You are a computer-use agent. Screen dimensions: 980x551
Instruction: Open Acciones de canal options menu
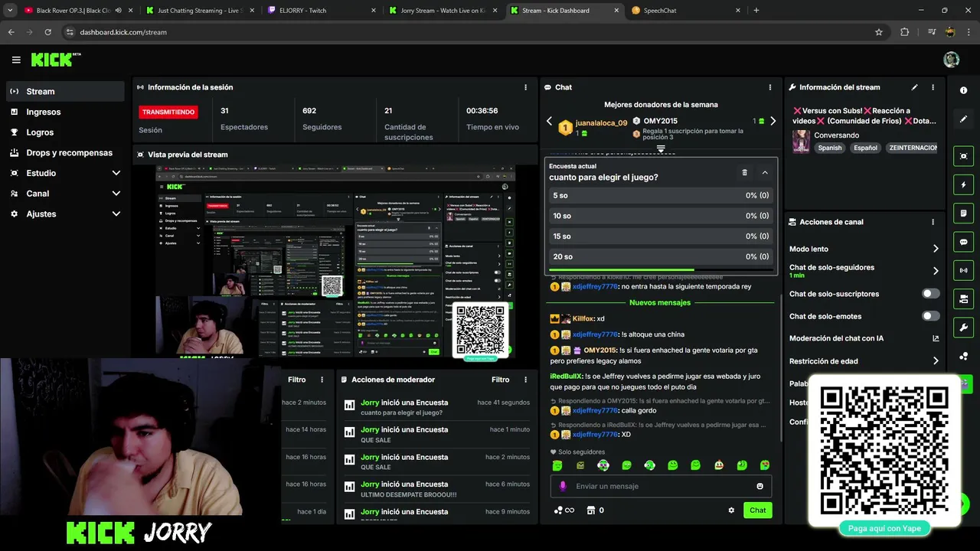pyautogui.click(x=933, y=222)
